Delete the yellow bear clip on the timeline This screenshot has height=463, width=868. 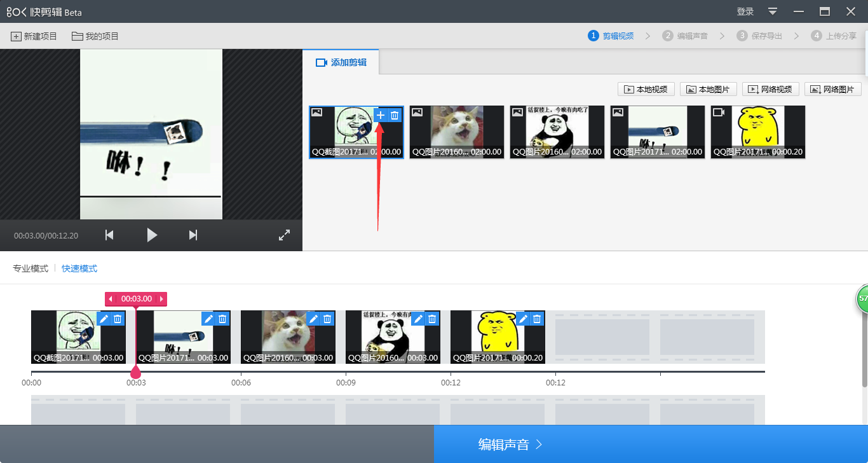(x=537, y=319)
